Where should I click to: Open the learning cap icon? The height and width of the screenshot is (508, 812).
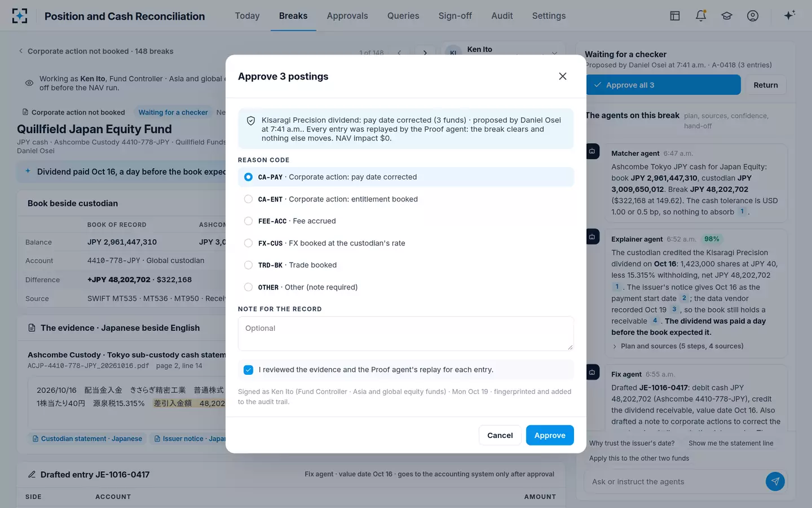point(727,16)
